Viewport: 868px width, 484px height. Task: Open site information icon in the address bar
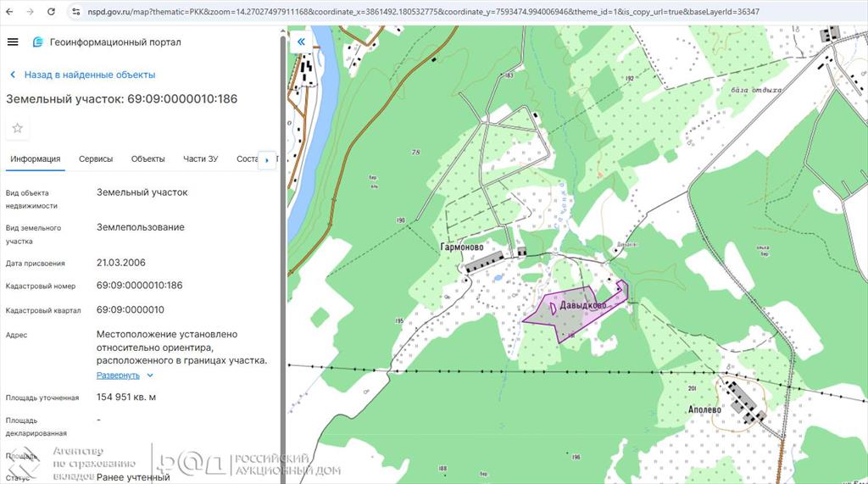click(75, 12)
